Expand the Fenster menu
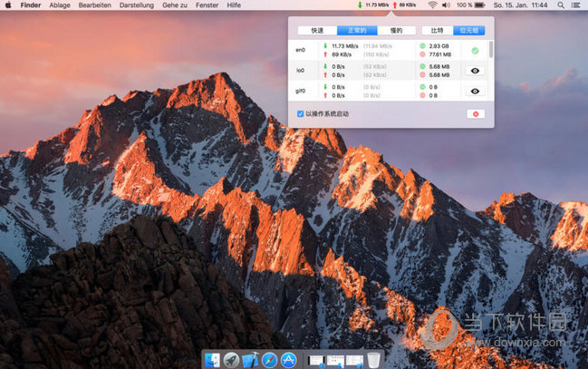 (x=207, y=5)
